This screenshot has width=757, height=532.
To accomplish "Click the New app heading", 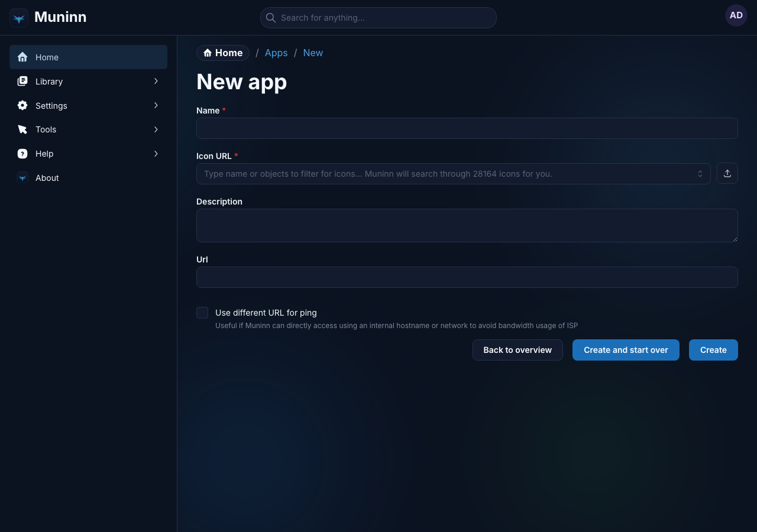I will click(x=241, y=82).
